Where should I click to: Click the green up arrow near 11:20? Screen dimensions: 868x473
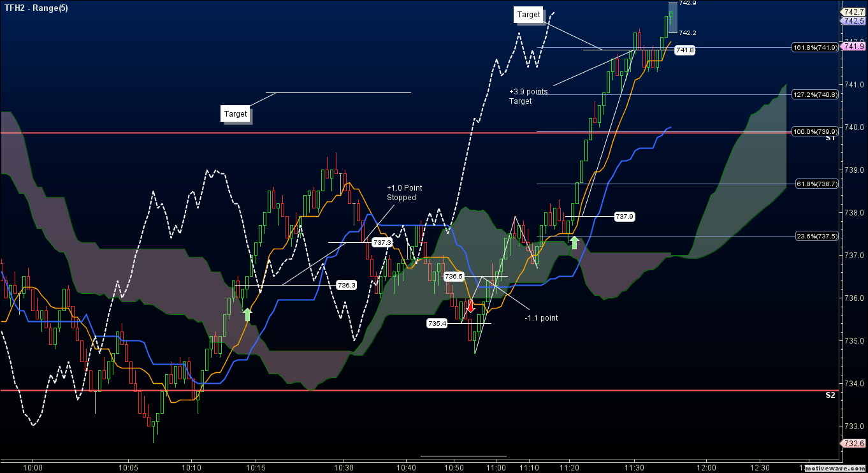click(574, 242)
